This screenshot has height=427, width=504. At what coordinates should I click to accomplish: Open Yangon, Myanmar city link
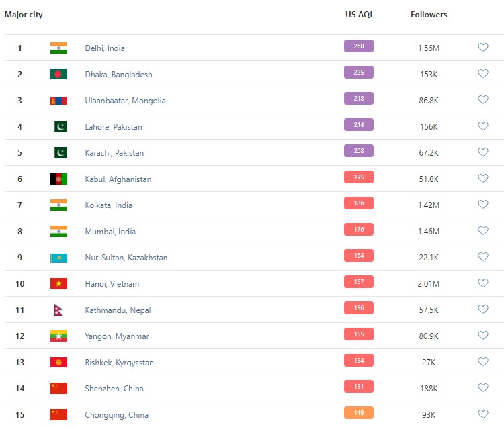(x=117, y=336)
